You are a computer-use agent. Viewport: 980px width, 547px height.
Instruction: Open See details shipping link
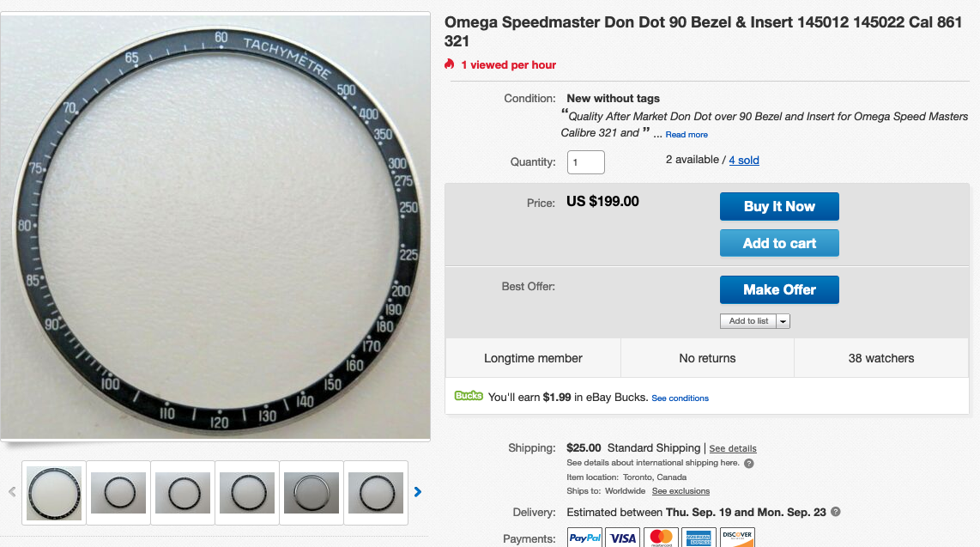733,448
